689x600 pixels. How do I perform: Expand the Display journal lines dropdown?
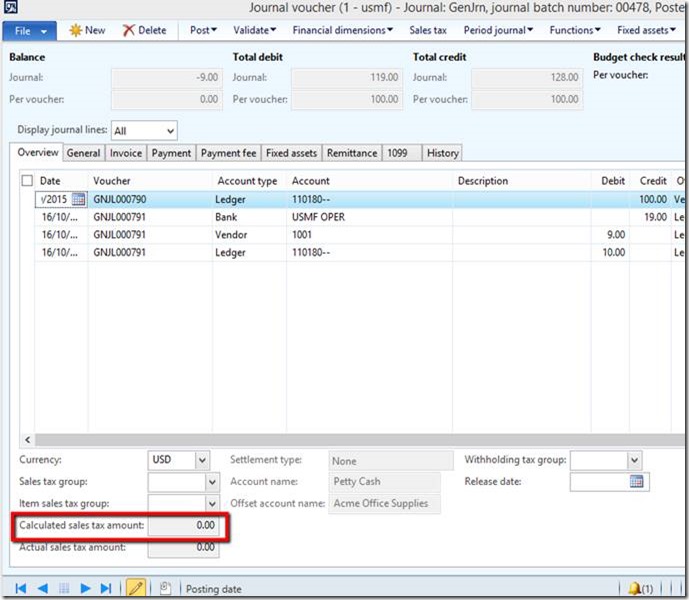(x=170, y=131)
